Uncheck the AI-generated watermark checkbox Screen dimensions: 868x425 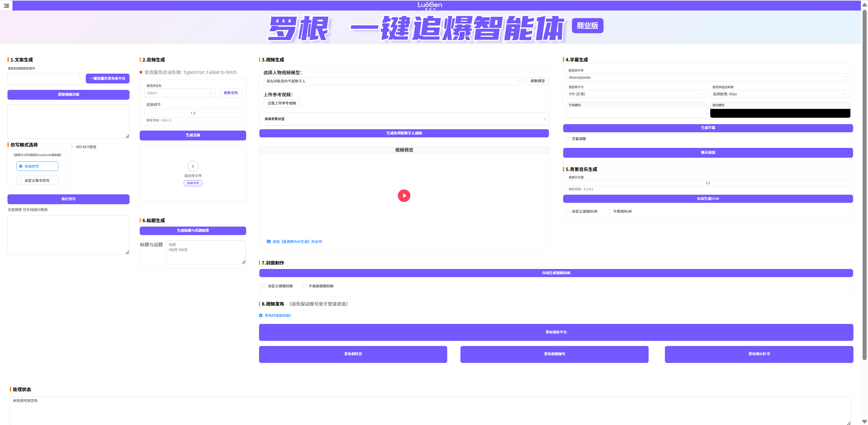pos(268,242)
